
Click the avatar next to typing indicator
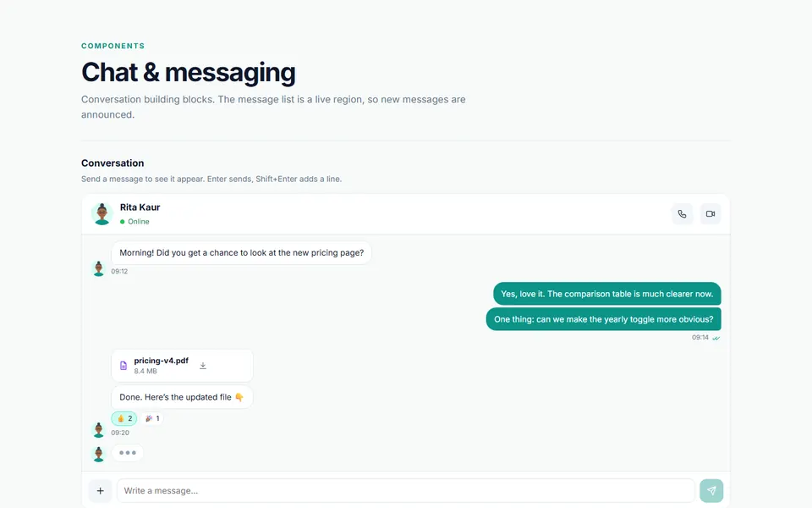click(x=98, y=454)
